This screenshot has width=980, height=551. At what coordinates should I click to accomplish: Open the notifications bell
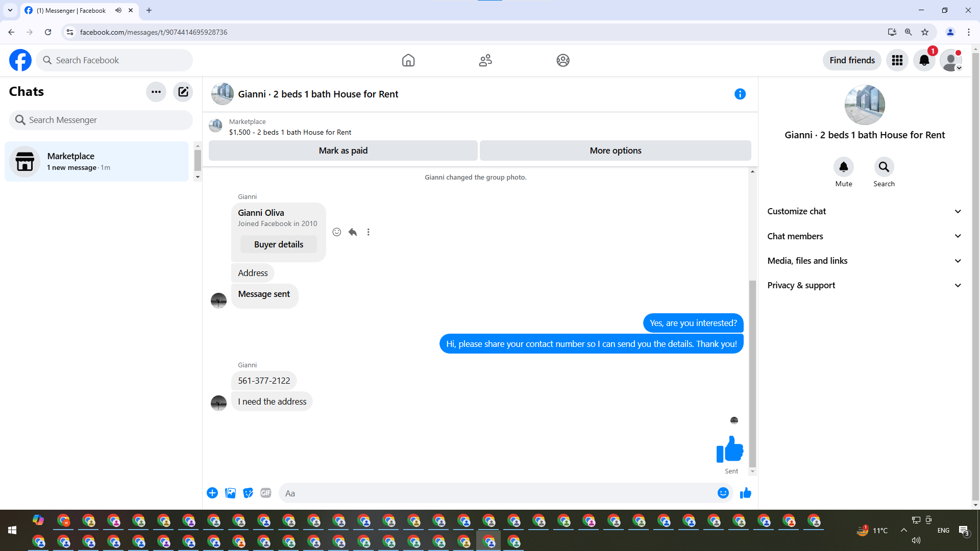coord(924,60)
